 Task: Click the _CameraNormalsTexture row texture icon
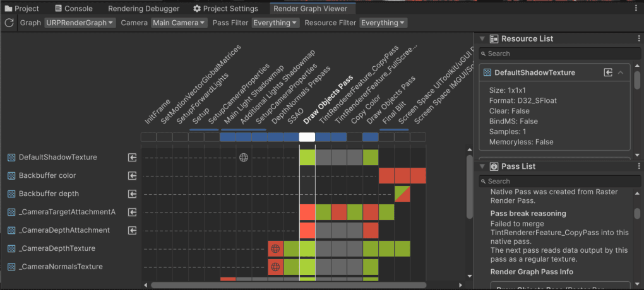click(11, 267)
